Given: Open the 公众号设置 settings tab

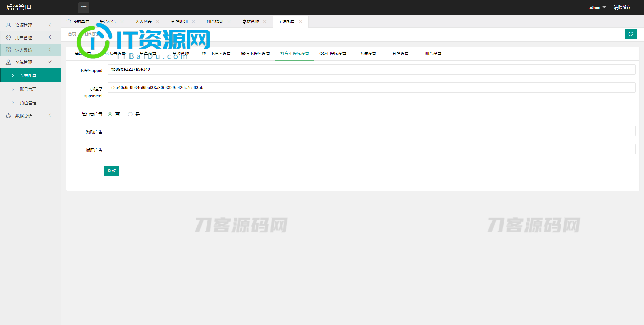Looking at the screenshot, I should [115, 54].
